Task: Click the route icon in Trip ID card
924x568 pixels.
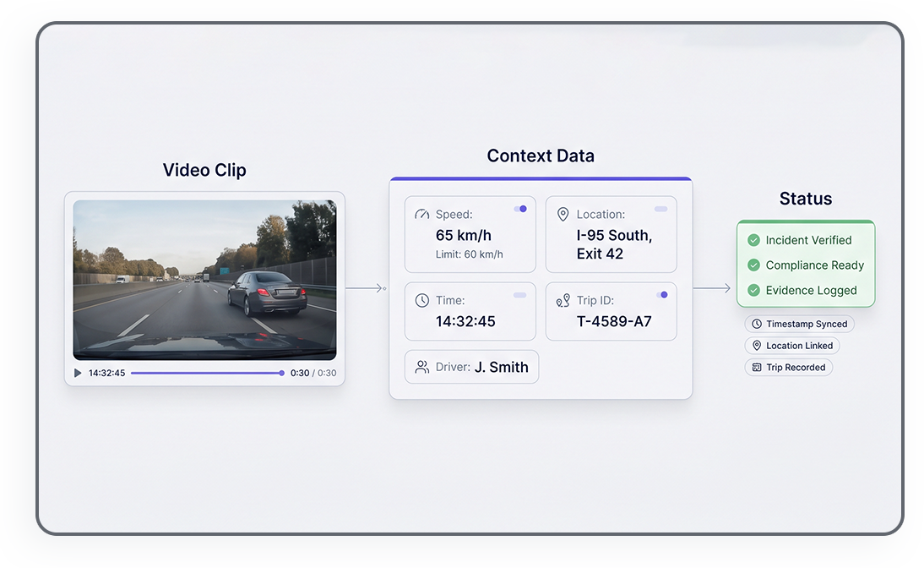Action: click(563, 300)
